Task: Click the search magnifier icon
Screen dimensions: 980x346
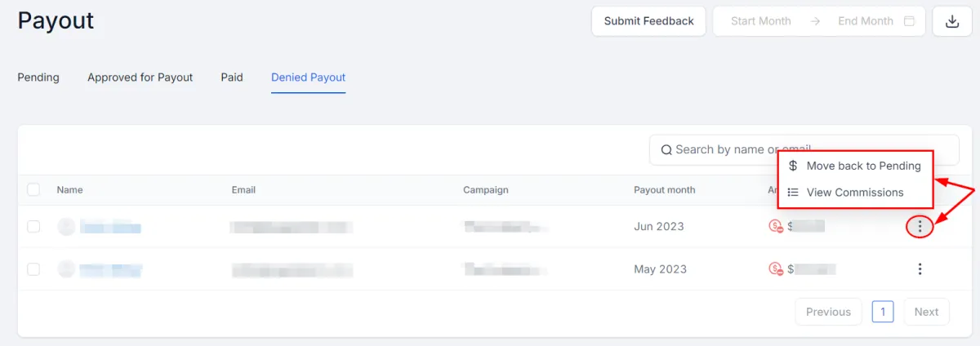Action: coord(666,149)
